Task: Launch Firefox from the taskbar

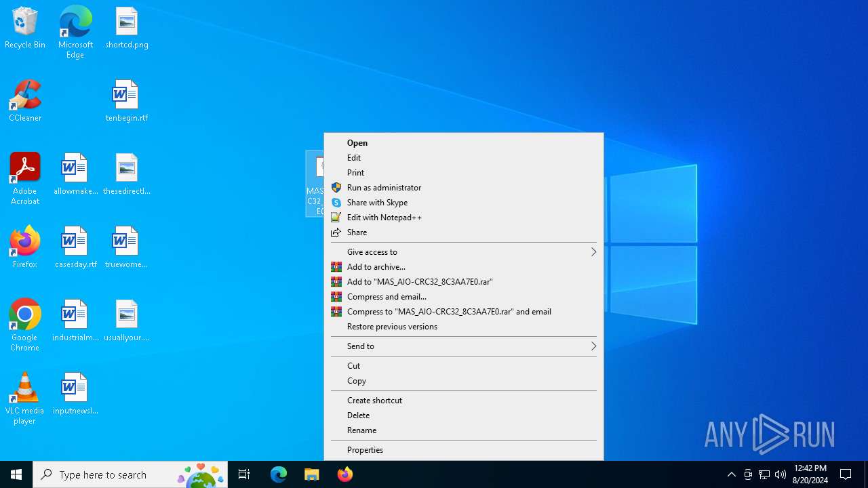Action: pos(344,474)
